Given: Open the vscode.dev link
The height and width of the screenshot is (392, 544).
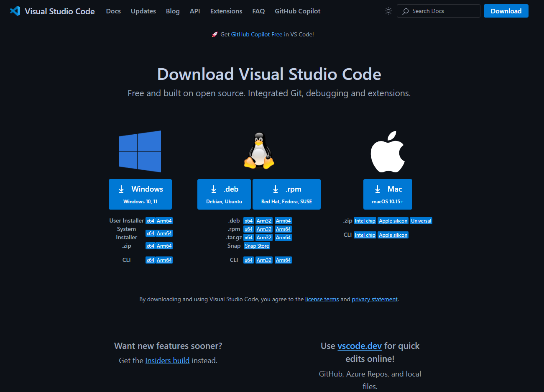Looking at the screenshot, I should coord(360,346).
